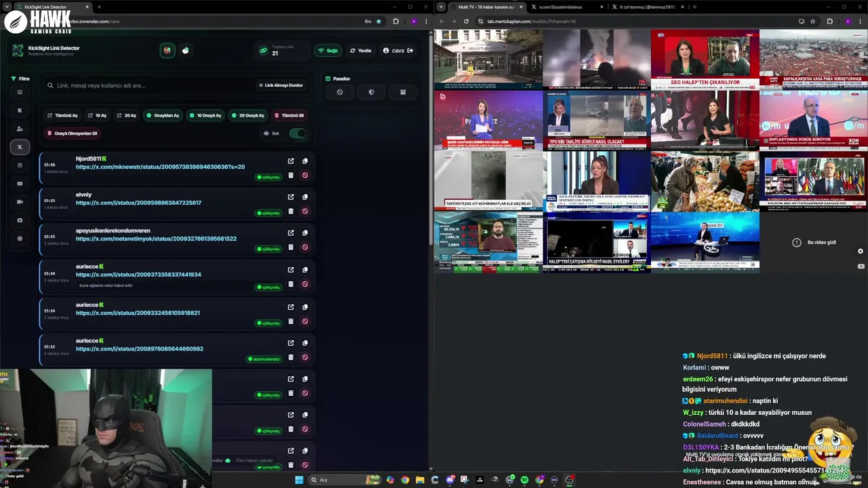Focus the link search input field
Screen dimensions: 868x488
(149, 85)
